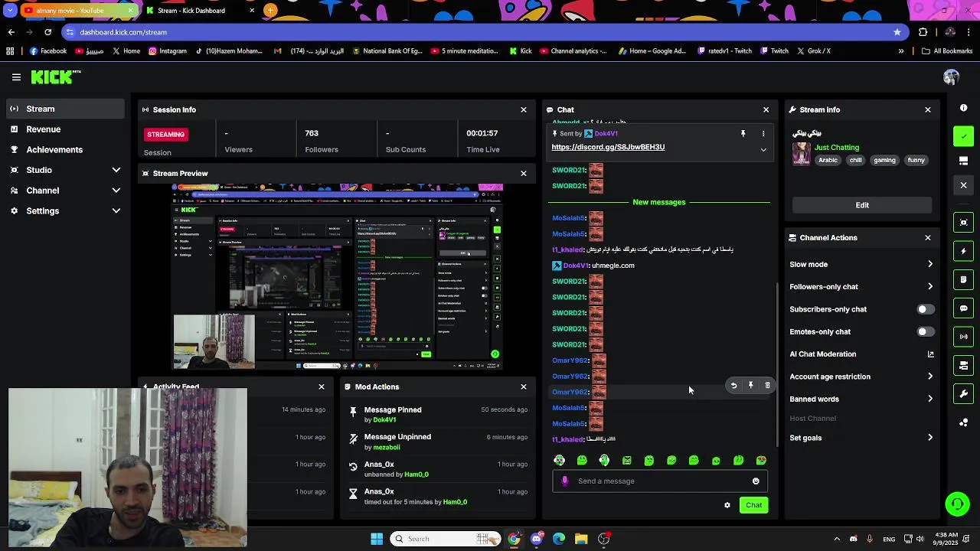980x551 pixels.
Task: Click the wrench icon in right toolbar
Action: (x=963, y=394)
